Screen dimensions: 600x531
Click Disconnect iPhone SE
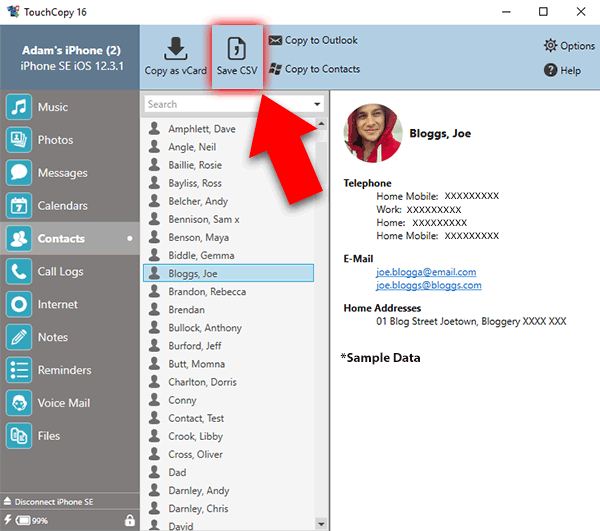click(x=54, y=502)
